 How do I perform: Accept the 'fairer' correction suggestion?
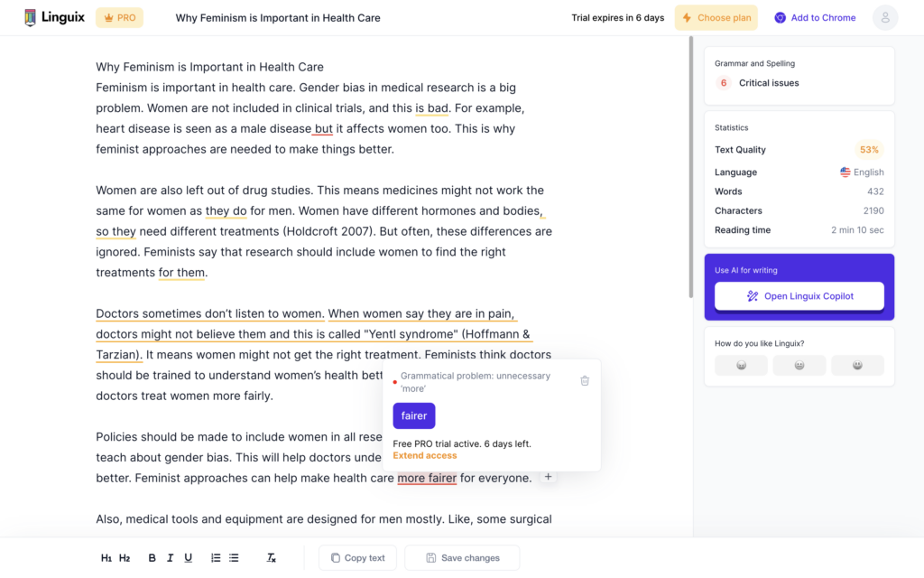click(413, 415)
